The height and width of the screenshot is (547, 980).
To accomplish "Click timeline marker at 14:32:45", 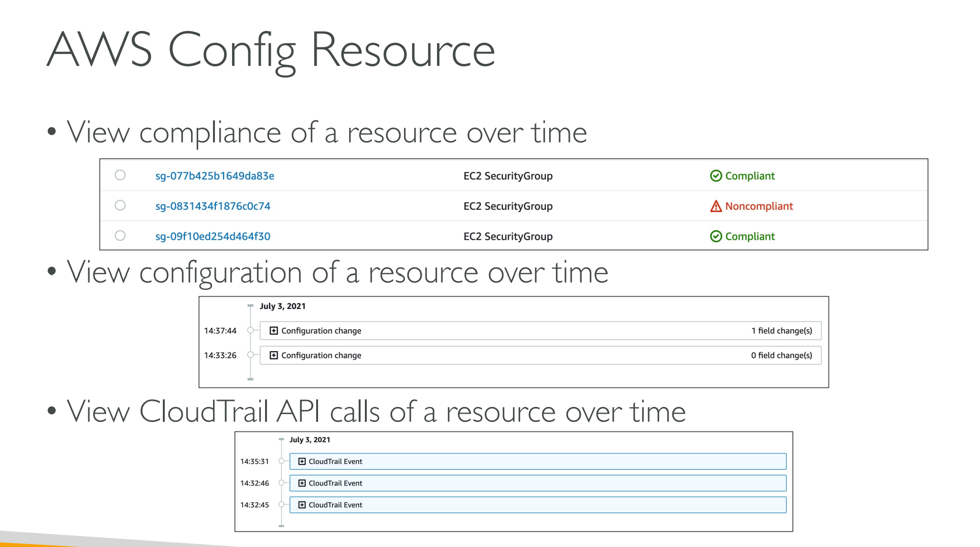I will tap(281, 504).
